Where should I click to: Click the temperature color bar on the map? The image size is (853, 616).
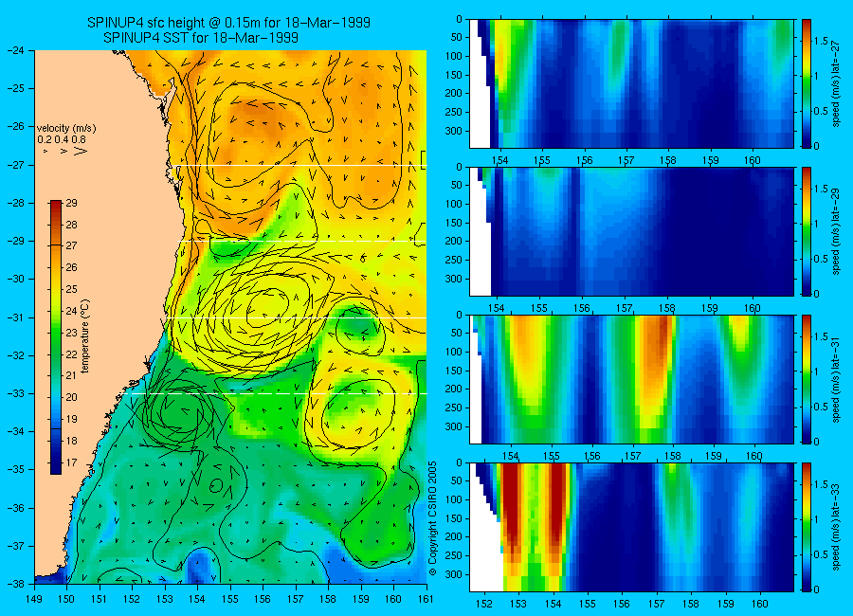(x=56, y=337)
